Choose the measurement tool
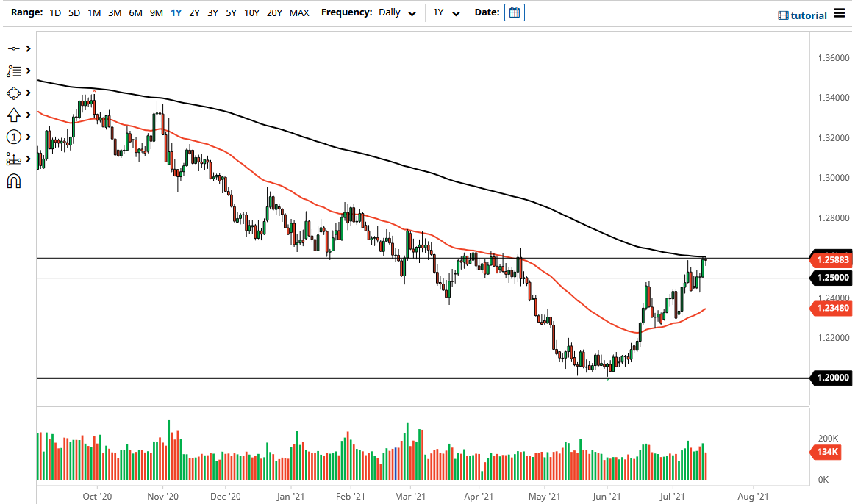Viewport: 855px width, 504px height. coord(12,159)
